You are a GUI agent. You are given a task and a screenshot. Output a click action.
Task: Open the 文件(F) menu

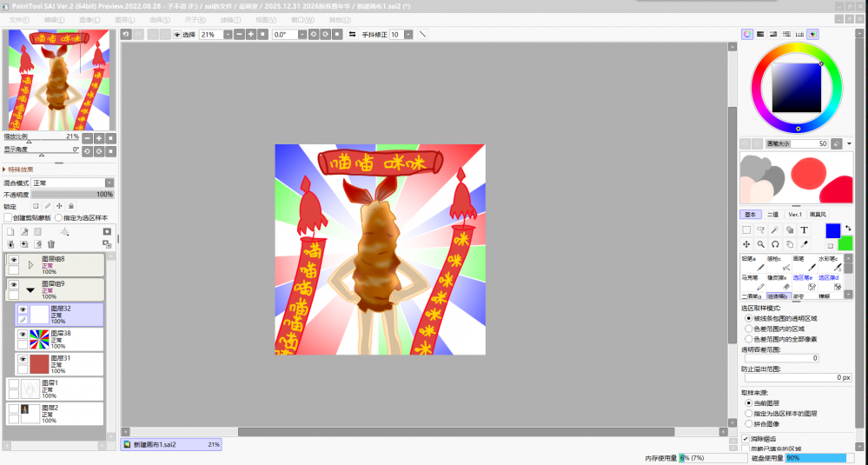20,20
